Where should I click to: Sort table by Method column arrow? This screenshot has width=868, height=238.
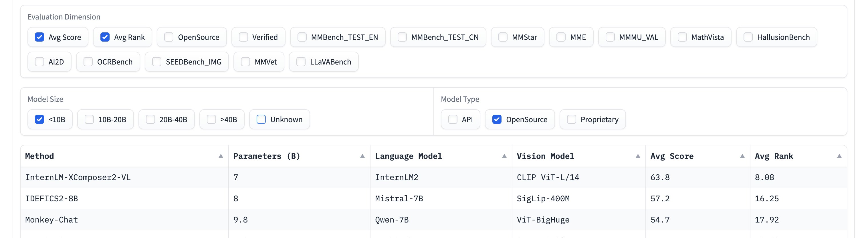click(x=221, y=156)
